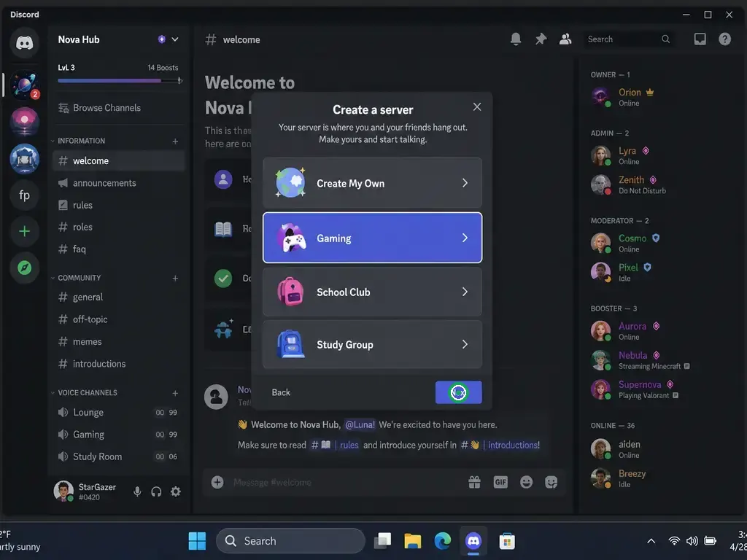Open the emoji picker smiley icon
Screen dimensions: 747x560
[526, 483]
